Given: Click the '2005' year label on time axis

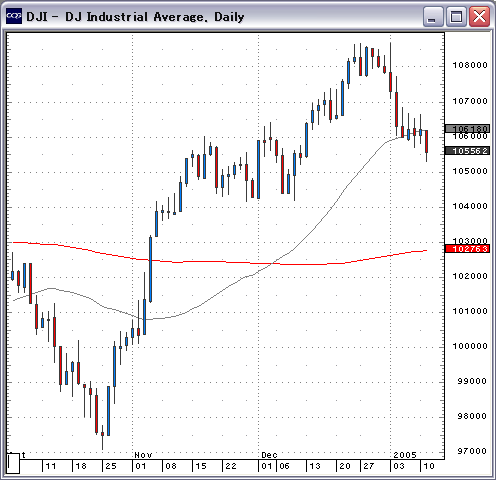Looking at the screenshot, I should (405, 455).
